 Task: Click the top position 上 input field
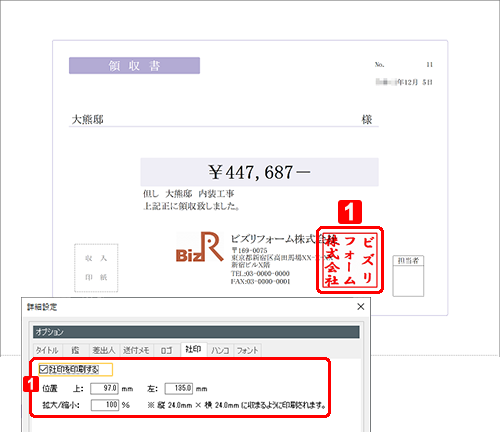pos(104,388)
